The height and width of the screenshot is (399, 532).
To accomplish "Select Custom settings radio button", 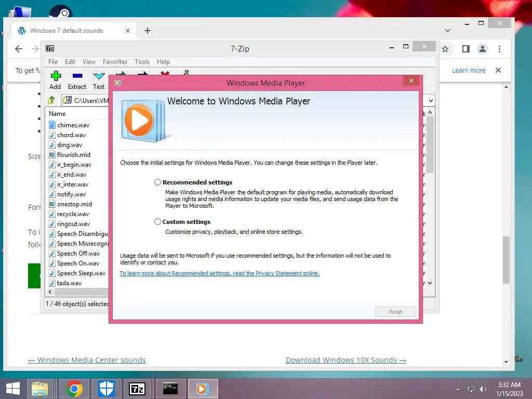I will point(157,221).
